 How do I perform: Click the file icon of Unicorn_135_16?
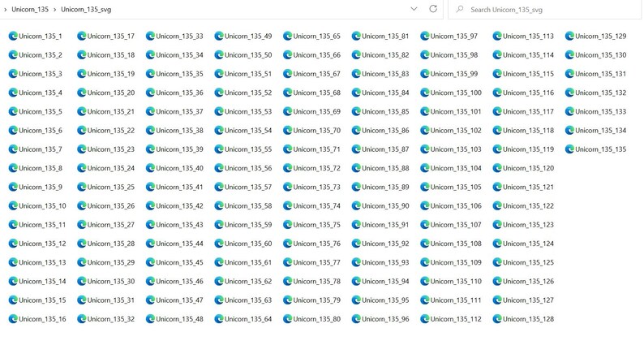(13, 319)
